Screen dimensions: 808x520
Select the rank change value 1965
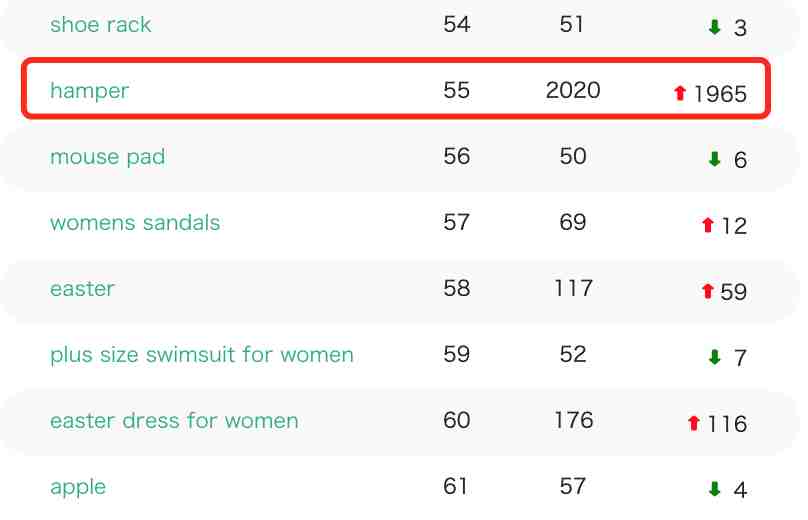720,94
